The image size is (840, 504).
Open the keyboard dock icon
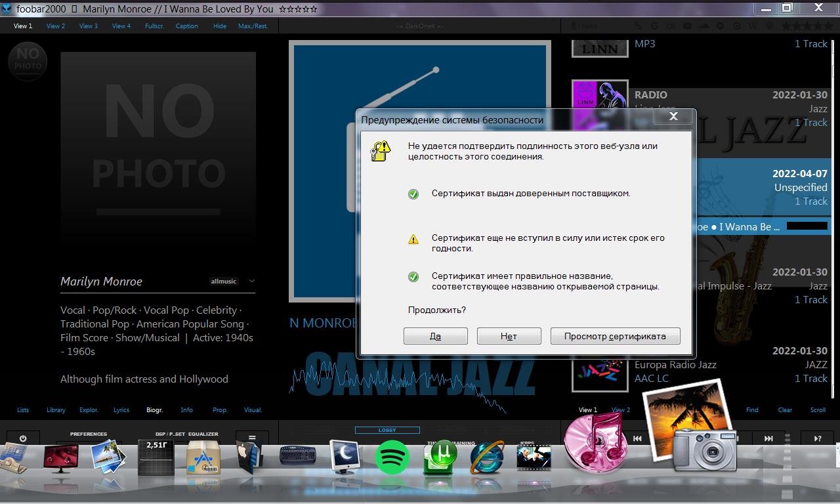click(298, 455)
